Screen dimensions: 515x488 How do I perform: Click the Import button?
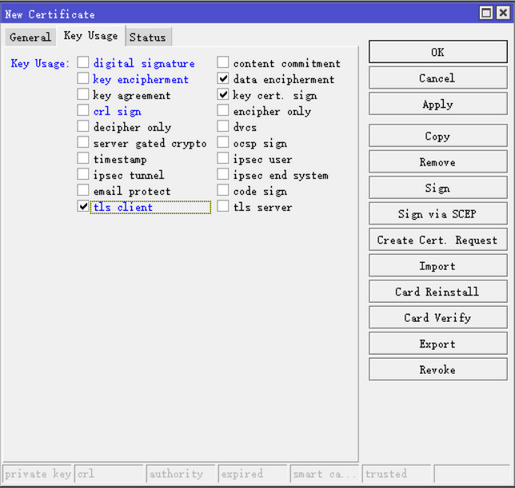click(x=438, y=266)
